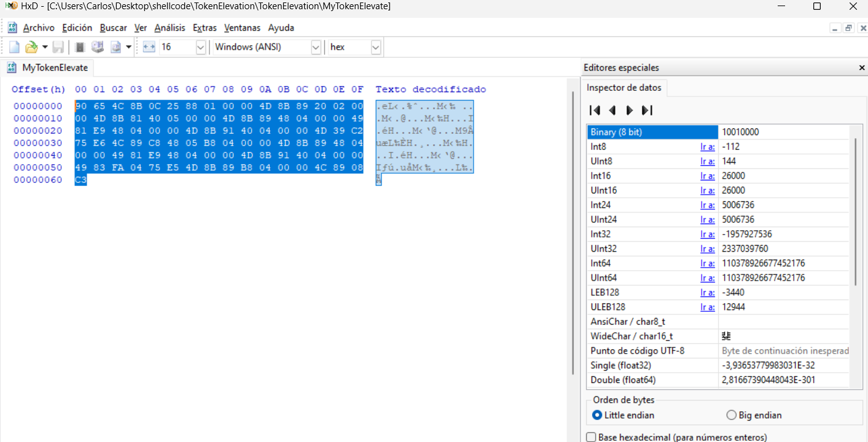The image size is (868, 442).
Task: Click the Binary value 10010000
Action: tap(739, 132)
